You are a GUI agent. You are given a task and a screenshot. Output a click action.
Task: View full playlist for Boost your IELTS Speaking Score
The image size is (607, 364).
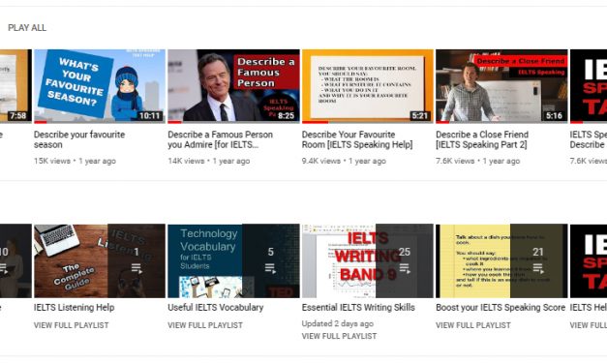click(472, 325)
